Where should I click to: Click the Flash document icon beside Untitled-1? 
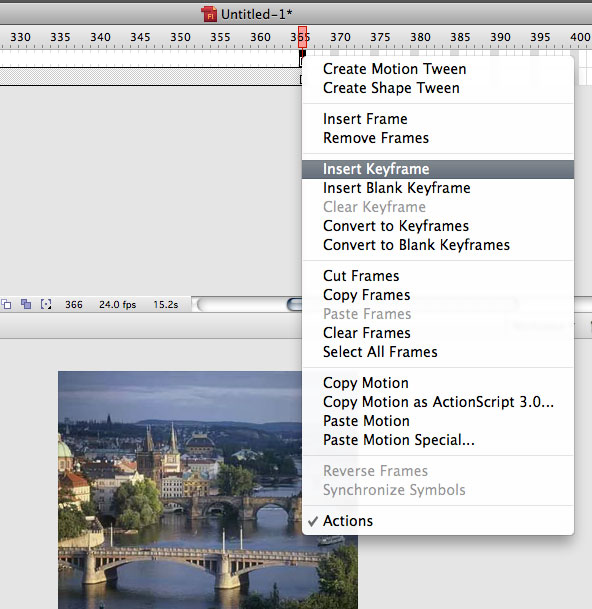pos(209,14)
